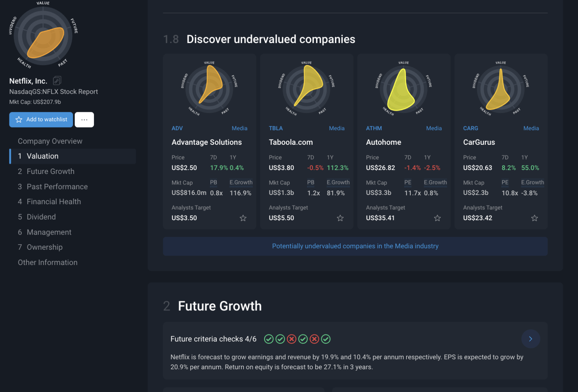
Task: Open Taboola.com snowflake chart
Action: [307, 88]
